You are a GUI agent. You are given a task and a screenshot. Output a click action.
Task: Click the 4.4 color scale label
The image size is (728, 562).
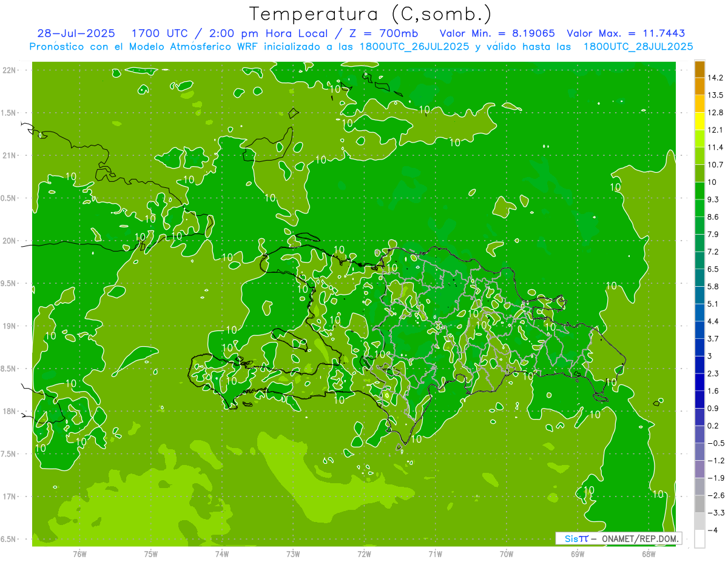point(714,321)
